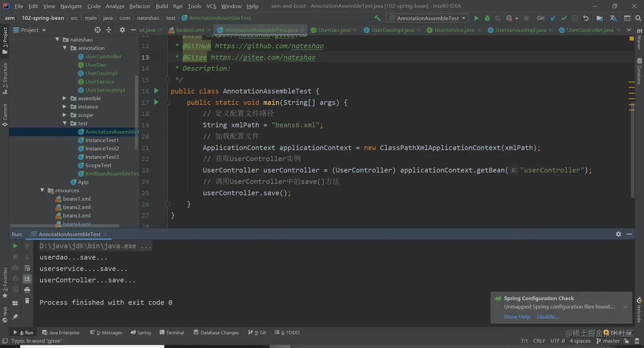Open the Spring tool window button

pyautogui.click(x=141, y=333)
